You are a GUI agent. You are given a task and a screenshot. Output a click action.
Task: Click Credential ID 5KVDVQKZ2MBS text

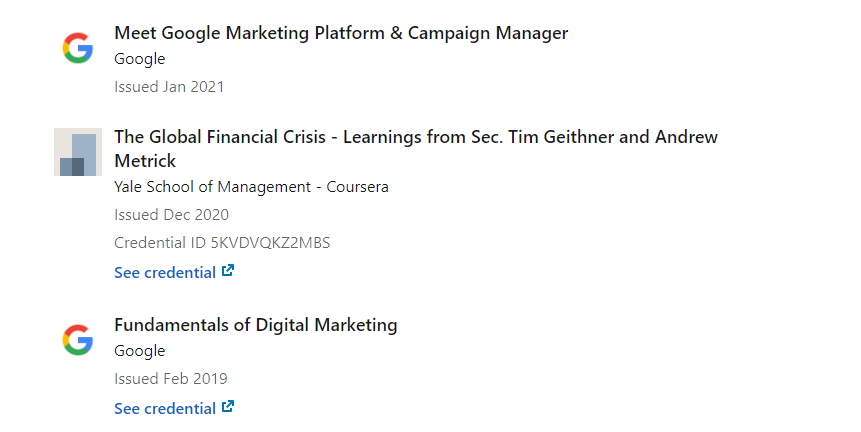pos(222,243)
